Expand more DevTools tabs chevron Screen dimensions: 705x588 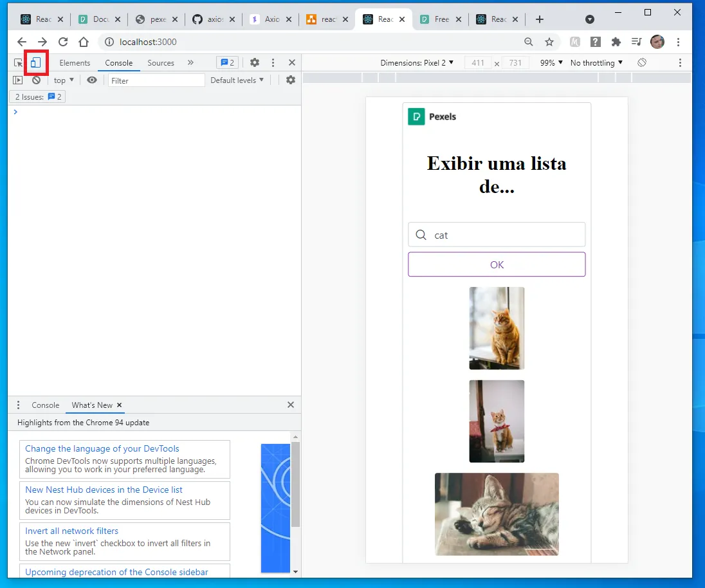(x=190, y=62)
